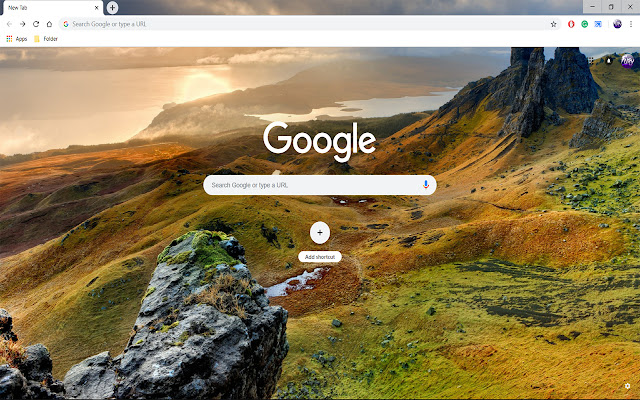Open a new tab with plus button
The image size is (640, 400).
[112, 7]
